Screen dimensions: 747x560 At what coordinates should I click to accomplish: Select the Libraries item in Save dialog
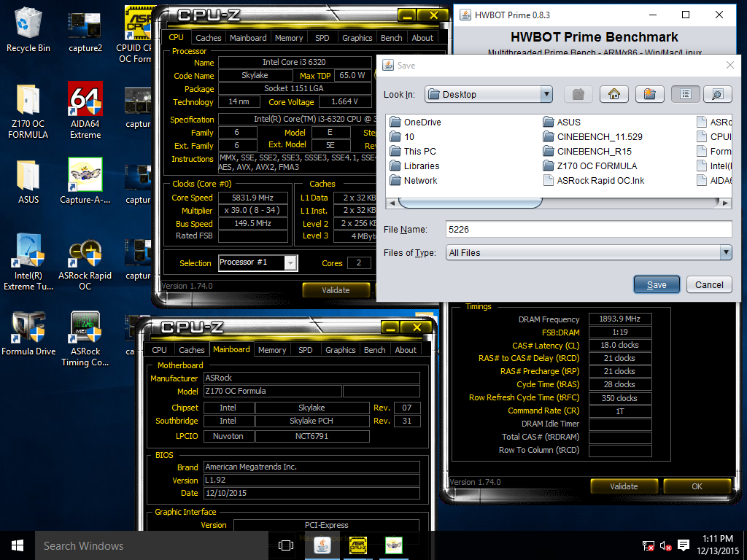414,166
